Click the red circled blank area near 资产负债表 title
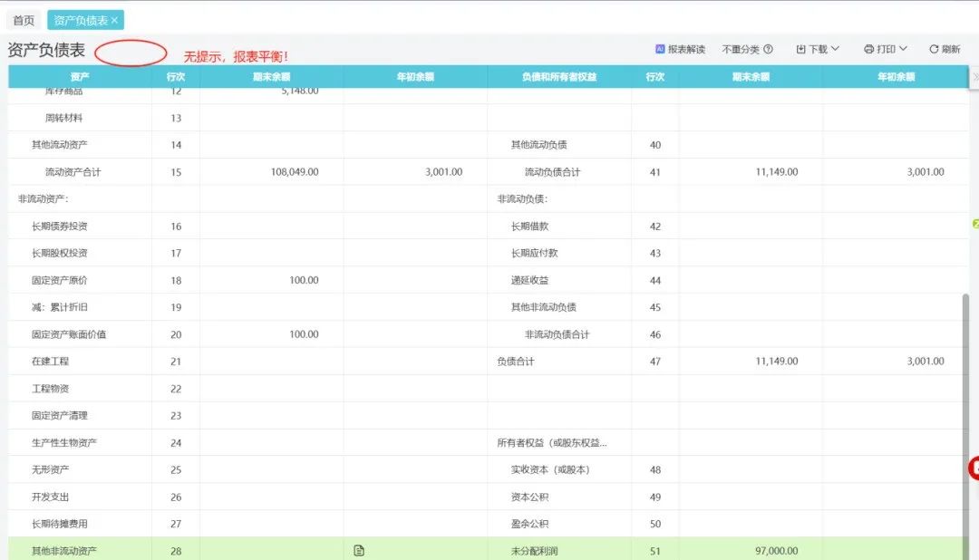This screenshot has height=560, width=979. coord(131,51)
